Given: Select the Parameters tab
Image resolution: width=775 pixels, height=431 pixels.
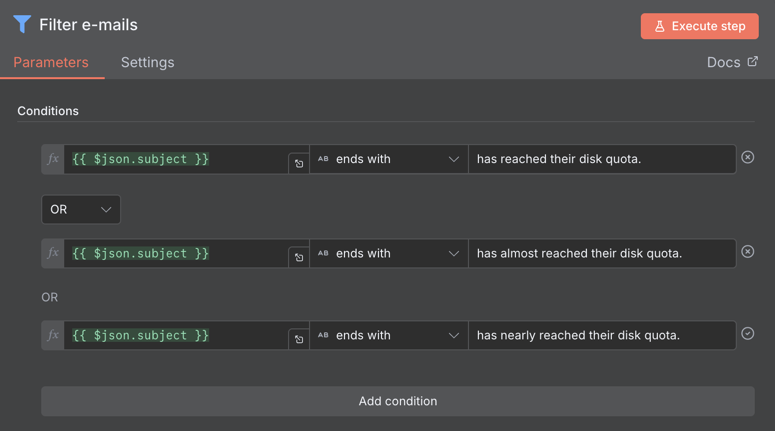Looking at the screenshot, I should tap(51, 62).
